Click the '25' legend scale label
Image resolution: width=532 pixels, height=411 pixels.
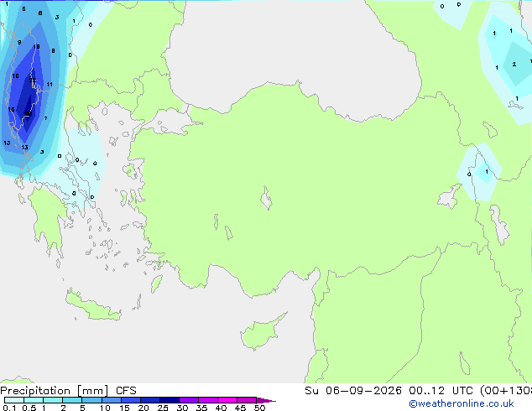click(x=163, y=408)
